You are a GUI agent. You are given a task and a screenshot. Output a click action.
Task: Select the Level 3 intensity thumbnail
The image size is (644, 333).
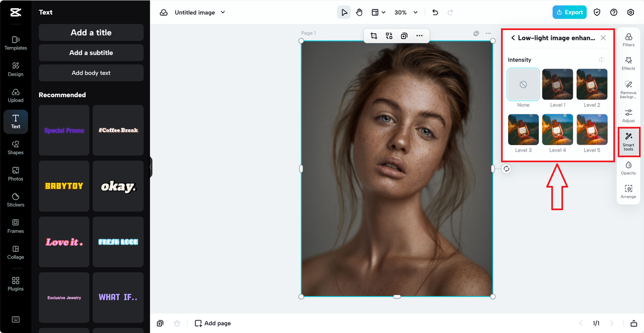pos(523,129)
